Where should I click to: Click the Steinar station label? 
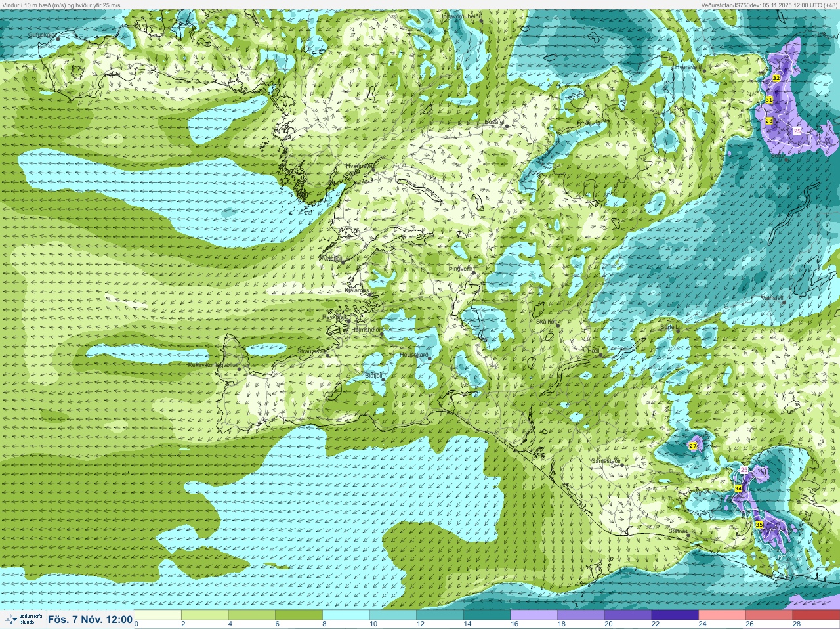pos(678,531)
